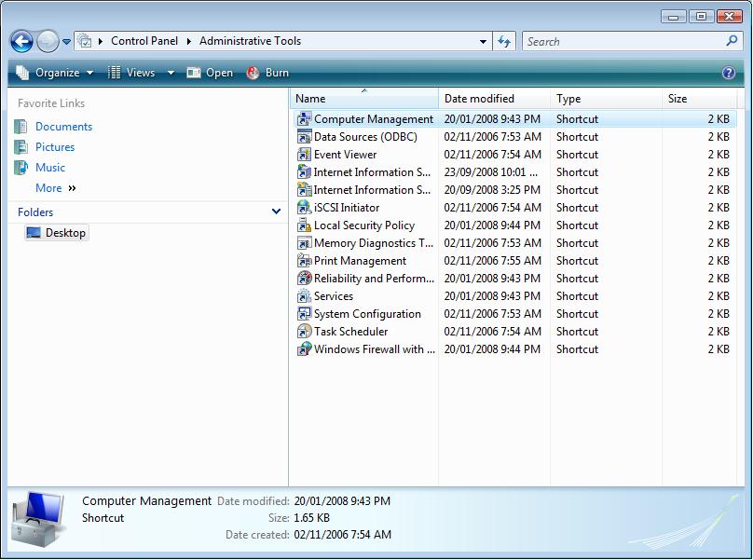Select the Event Viewer row name
This screenshot has width=753, height=560.
pos(346,154)
